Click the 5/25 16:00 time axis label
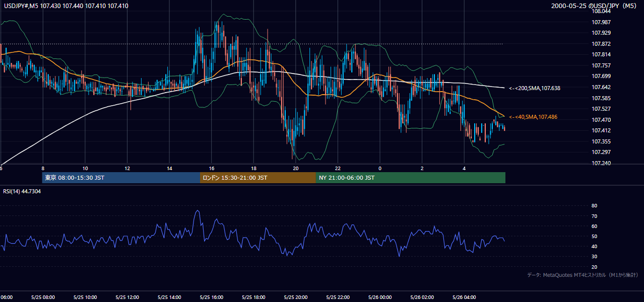The image size is (644, 302). point(212,297)
